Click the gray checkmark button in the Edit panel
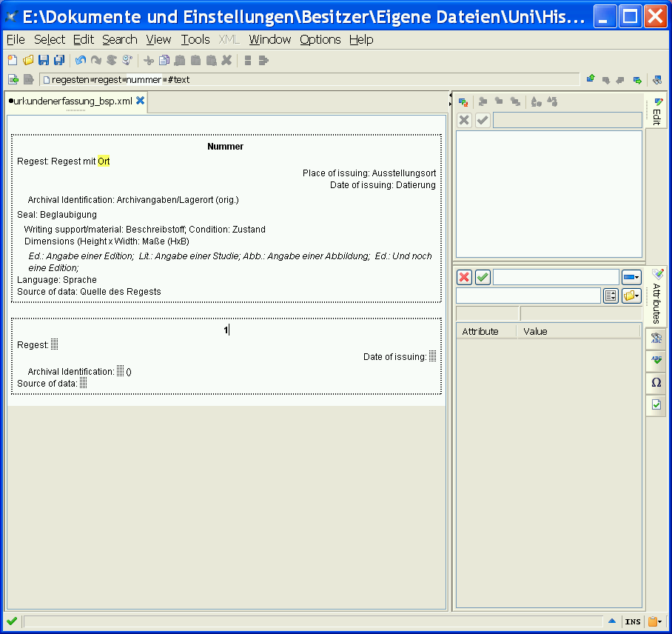This screenshot has width=672, height=634. click(x=483, y=120)
